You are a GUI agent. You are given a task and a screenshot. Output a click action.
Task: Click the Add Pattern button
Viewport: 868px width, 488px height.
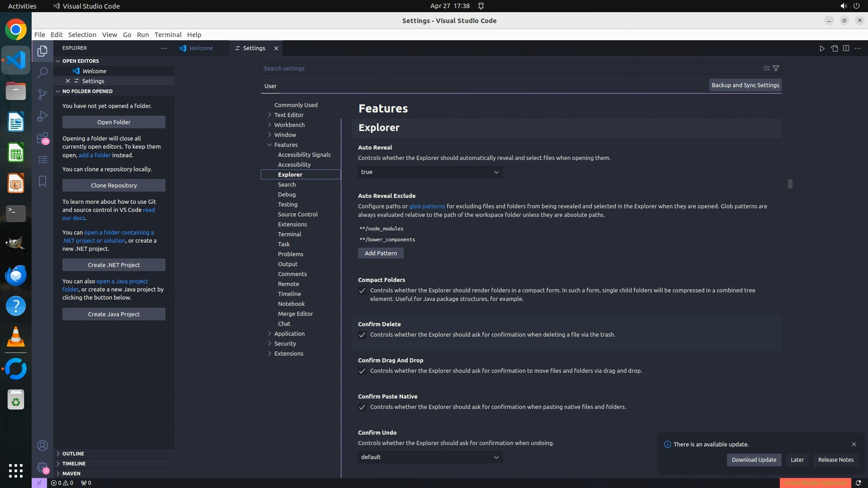381,253
